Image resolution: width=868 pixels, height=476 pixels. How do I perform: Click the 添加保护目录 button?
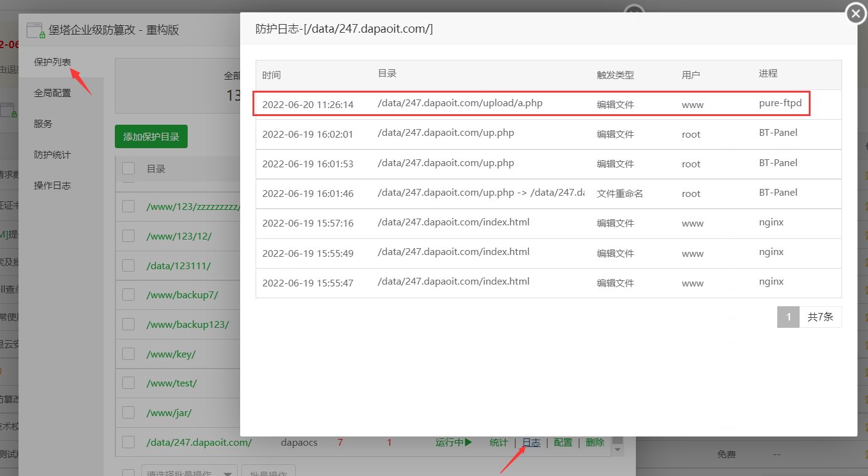coord(151,137)
